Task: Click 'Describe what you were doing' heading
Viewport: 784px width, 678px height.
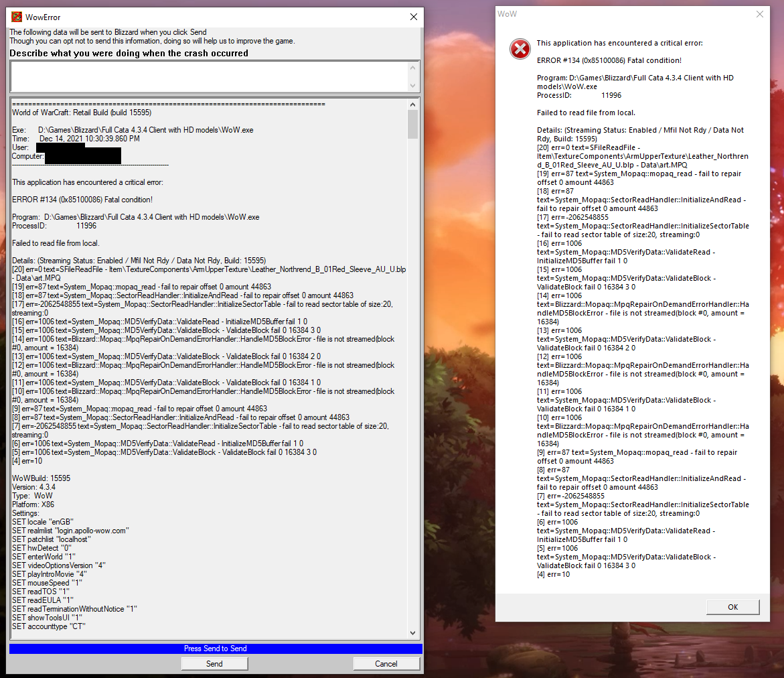Action: click(129, 53)
